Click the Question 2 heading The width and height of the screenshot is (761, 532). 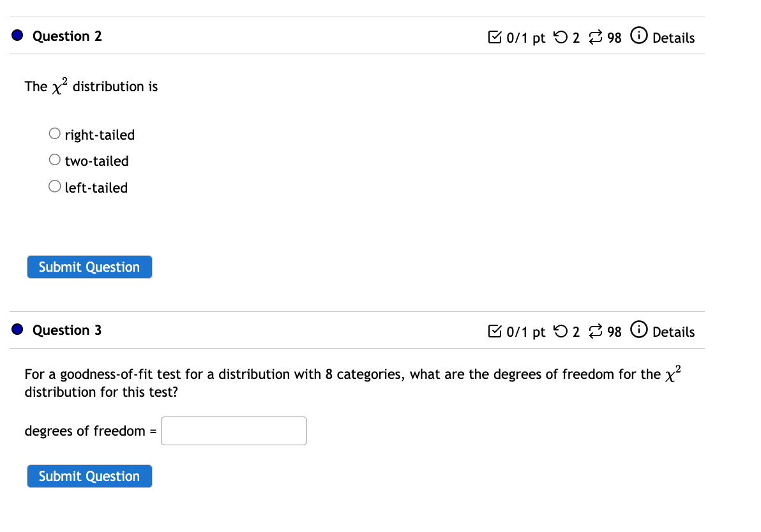[67, 36]
